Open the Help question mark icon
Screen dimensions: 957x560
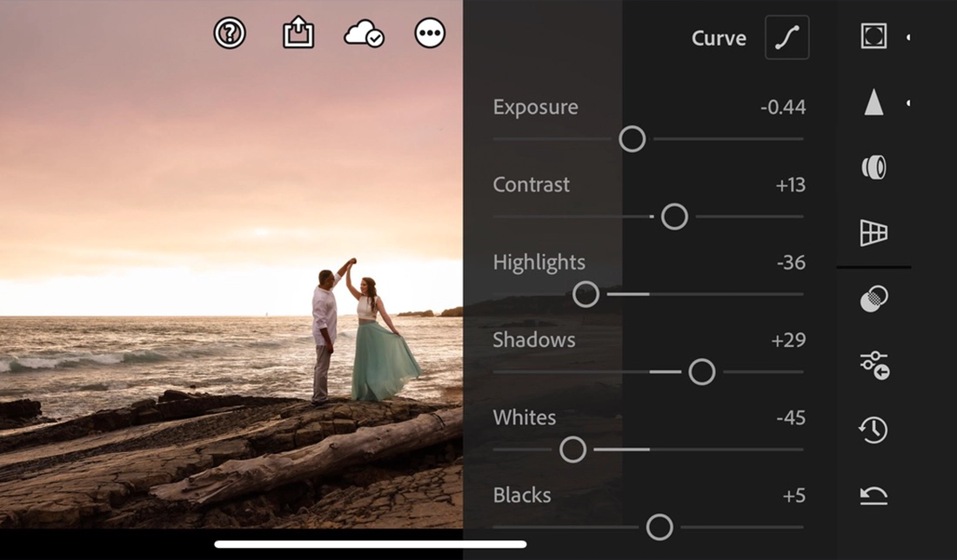point(230,34)
